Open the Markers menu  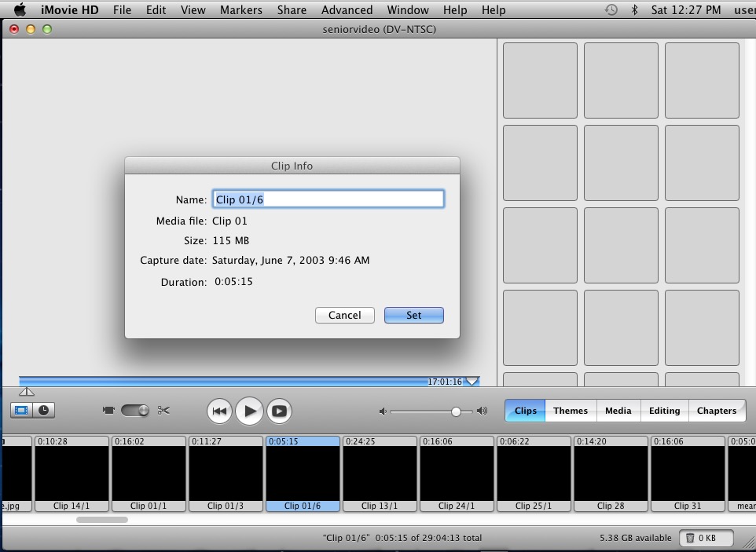tap(241, 9)
